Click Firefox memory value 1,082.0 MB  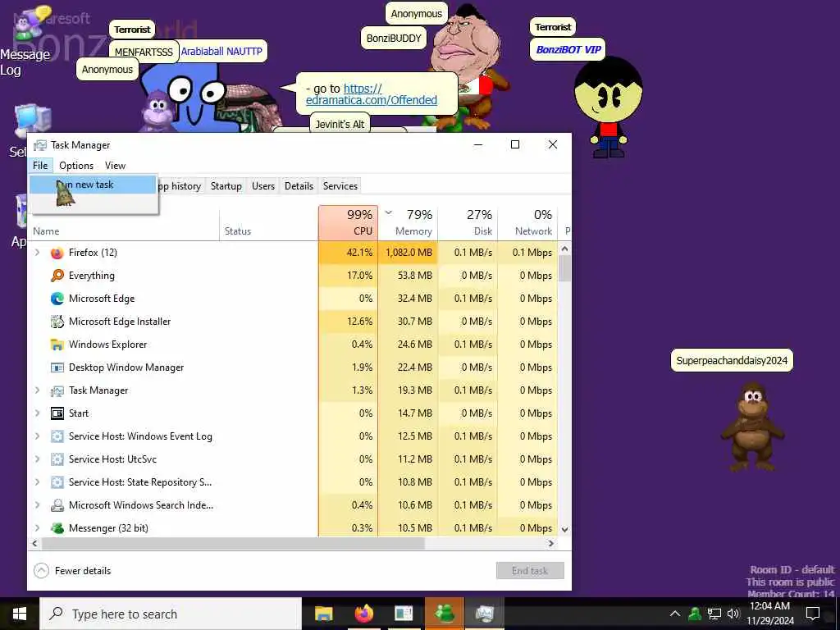coord(409,253)
